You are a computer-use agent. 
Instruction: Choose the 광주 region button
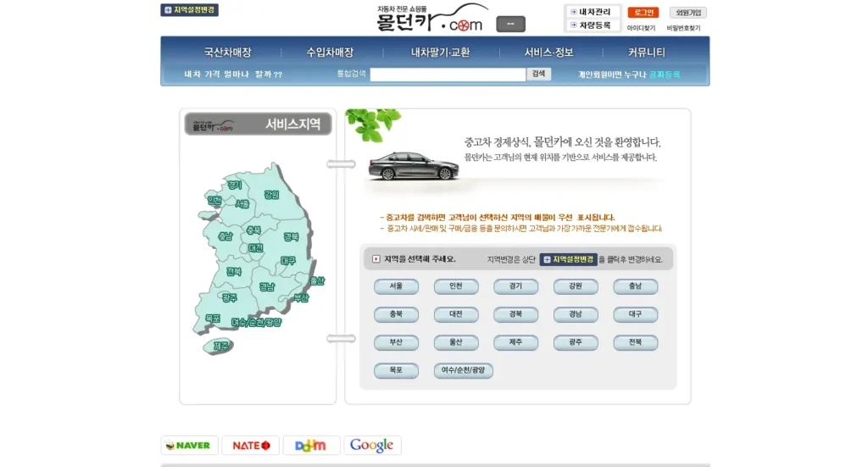click(x=576, y=342)
